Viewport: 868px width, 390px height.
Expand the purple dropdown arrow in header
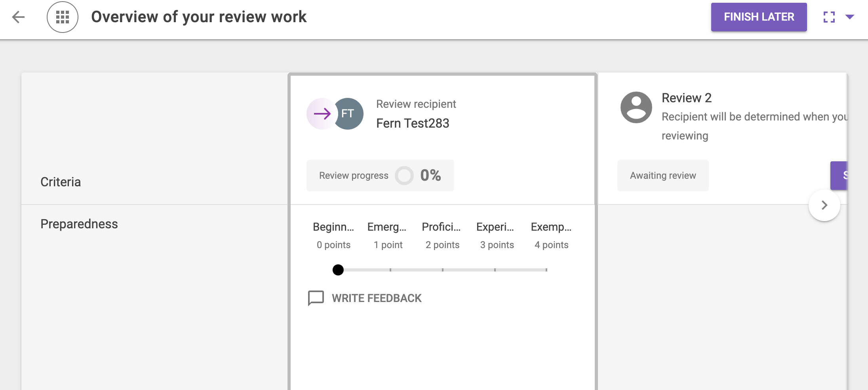click(849, 17)
